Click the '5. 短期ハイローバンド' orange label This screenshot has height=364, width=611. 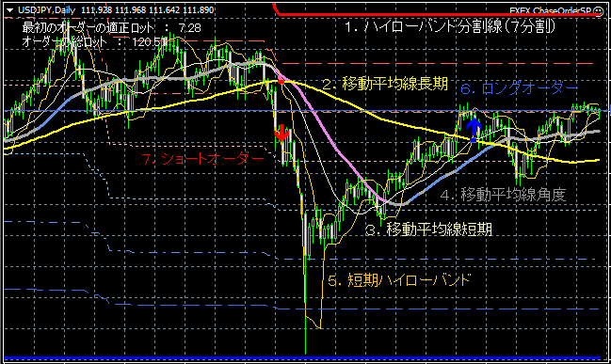[399, 280]
